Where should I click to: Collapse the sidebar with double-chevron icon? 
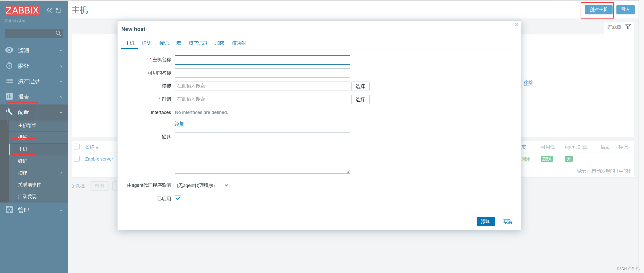point(49,10)
